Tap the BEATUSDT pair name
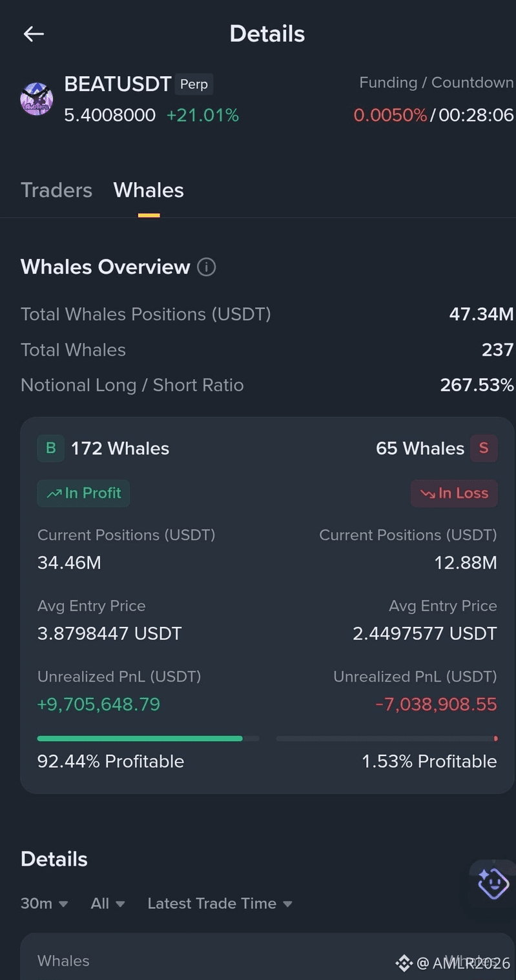 coord(118,84)
